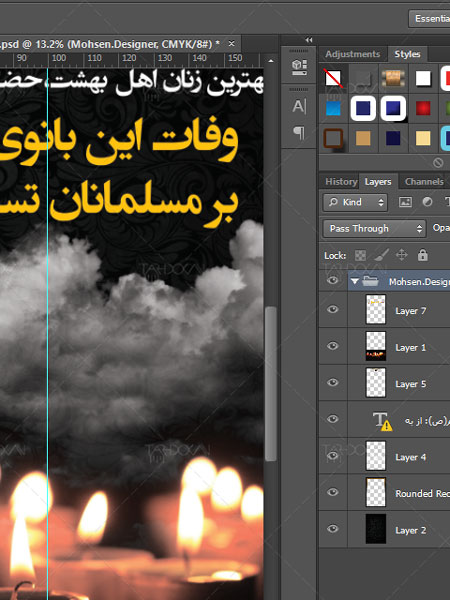450x600 pixels.
Task: Hide Layer 4
Action: point(333,455)
